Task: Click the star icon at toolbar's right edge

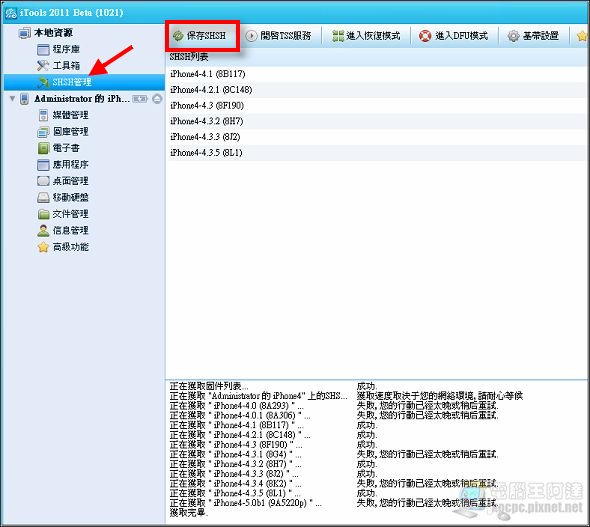Action: tap(582, 36)
